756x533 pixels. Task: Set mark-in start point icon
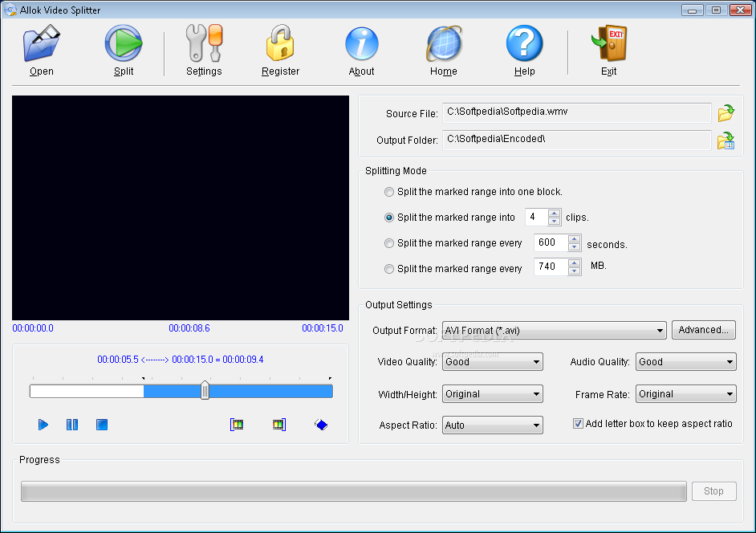pos(237,425)
